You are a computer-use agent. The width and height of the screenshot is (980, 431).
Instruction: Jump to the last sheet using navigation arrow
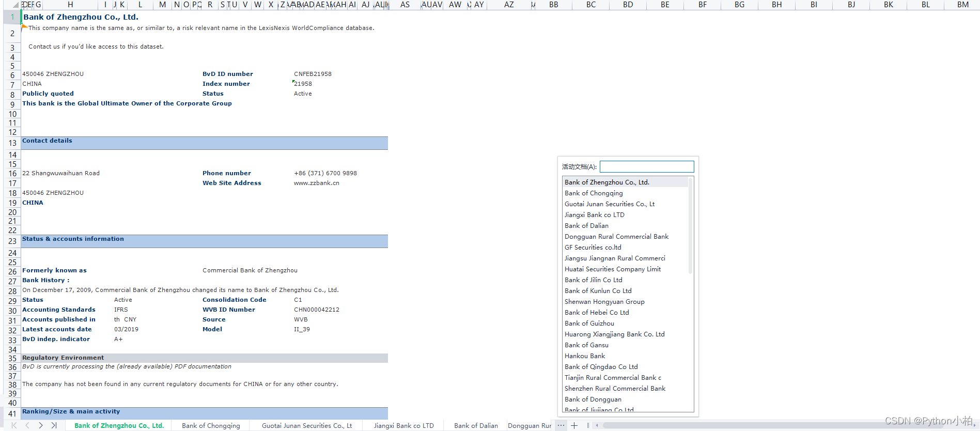[x=54, y=425]
